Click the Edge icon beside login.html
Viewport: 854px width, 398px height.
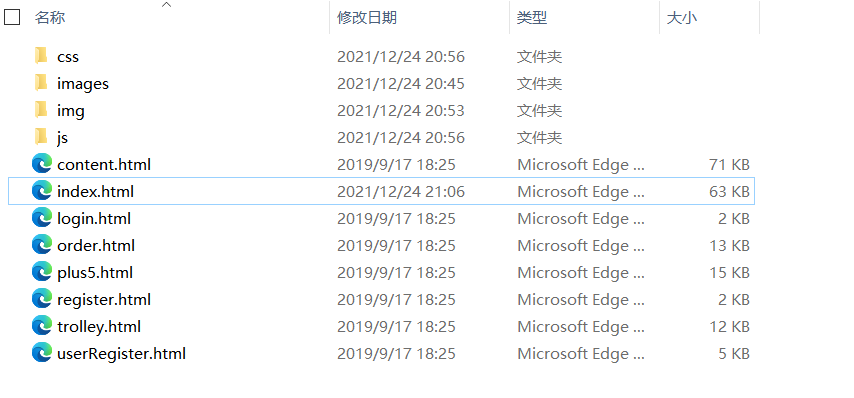[42, 218]
